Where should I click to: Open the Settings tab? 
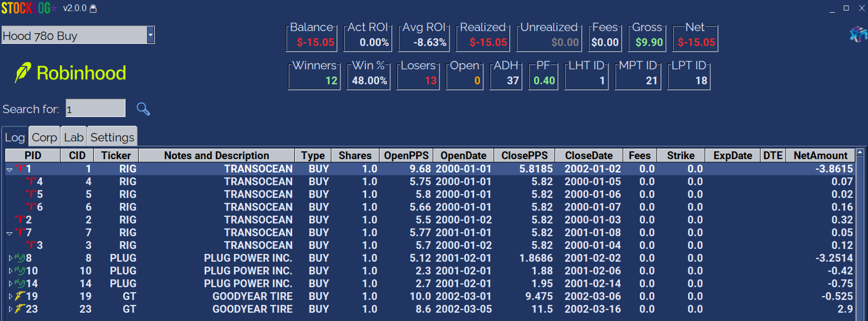[x=112, y=137]
